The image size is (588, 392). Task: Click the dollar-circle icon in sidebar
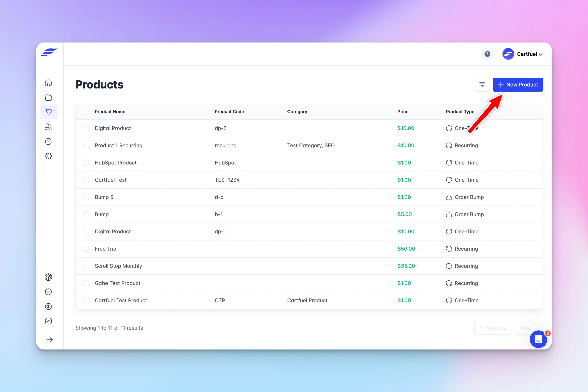[x=49, y=306]
